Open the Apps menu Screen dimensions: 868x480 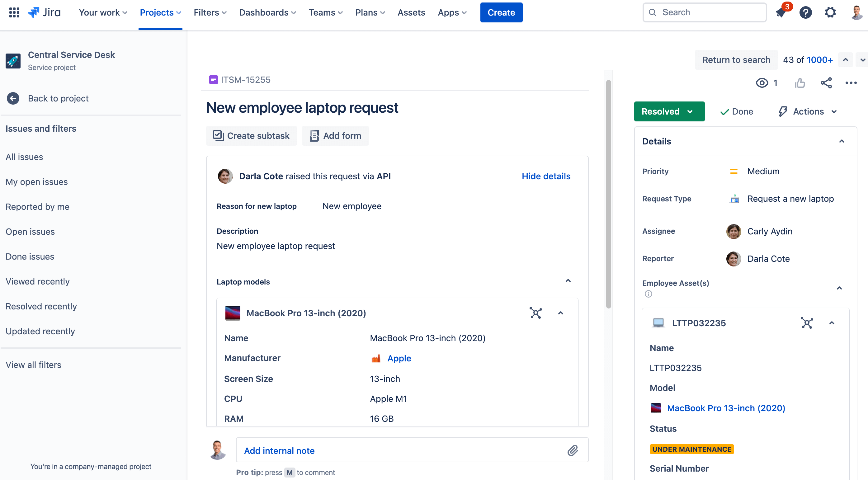(452, 12)
